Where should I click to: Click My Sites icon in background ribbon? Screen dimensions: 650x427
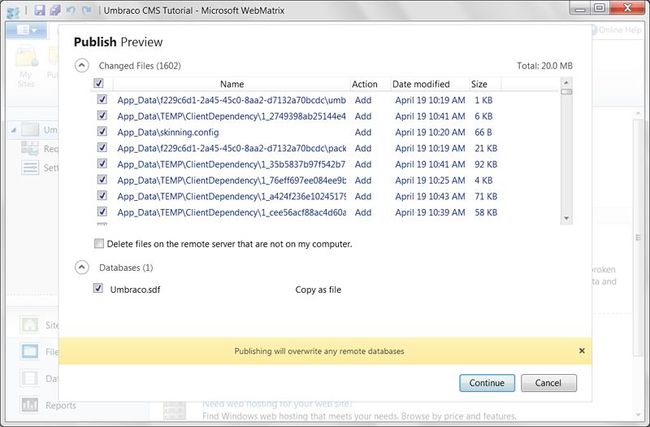26,66
